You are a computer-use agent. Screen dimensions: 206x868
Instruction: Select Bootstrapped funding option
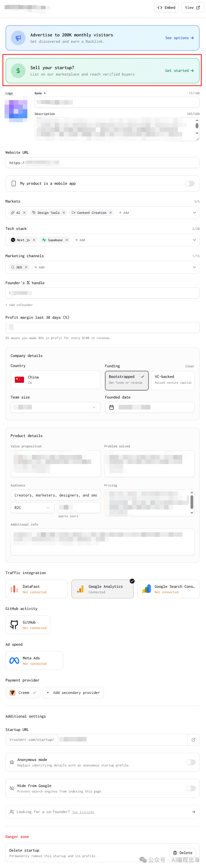tap(127, 381)
